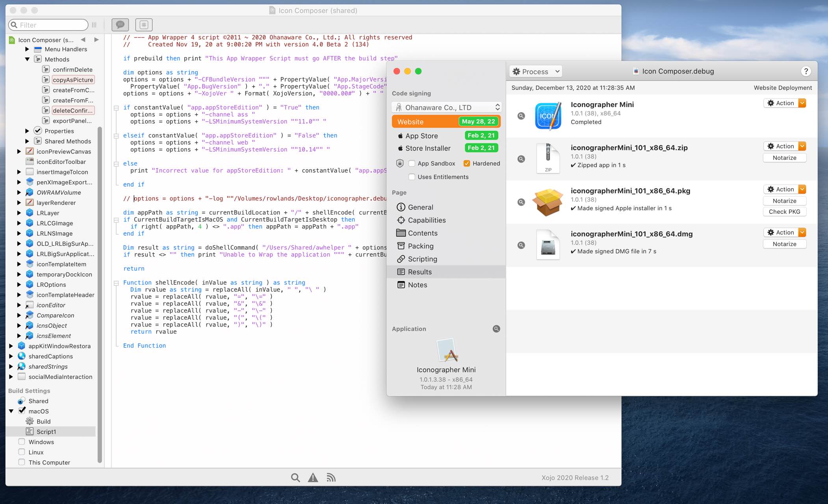Click the pkg box icon in results
Screen dimensions: 828x504
coord(548,202)
